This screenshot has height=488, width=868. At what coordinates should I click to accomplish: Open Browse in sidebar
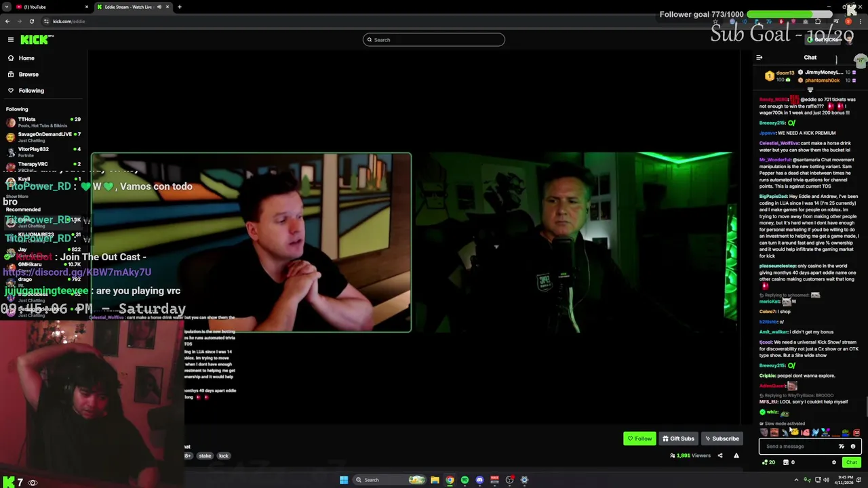click(28, 75)
